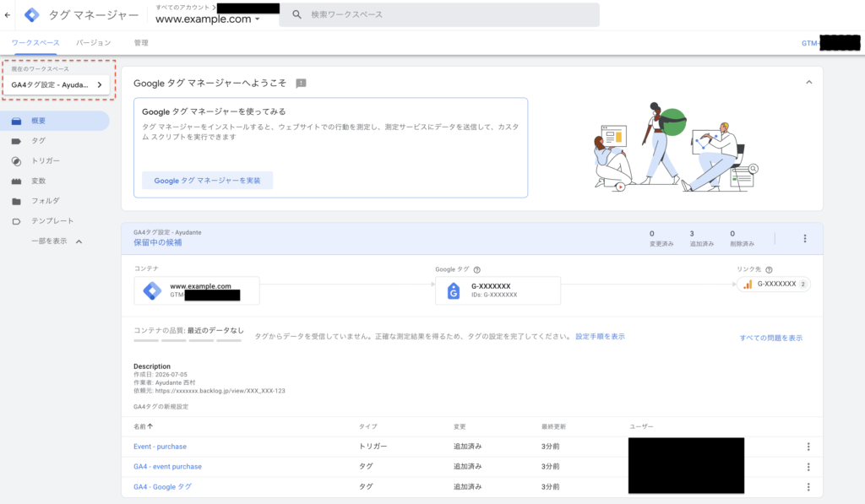
Task: Collapse the sidebar with 一部を表示
Action: [x=57, y=241]
